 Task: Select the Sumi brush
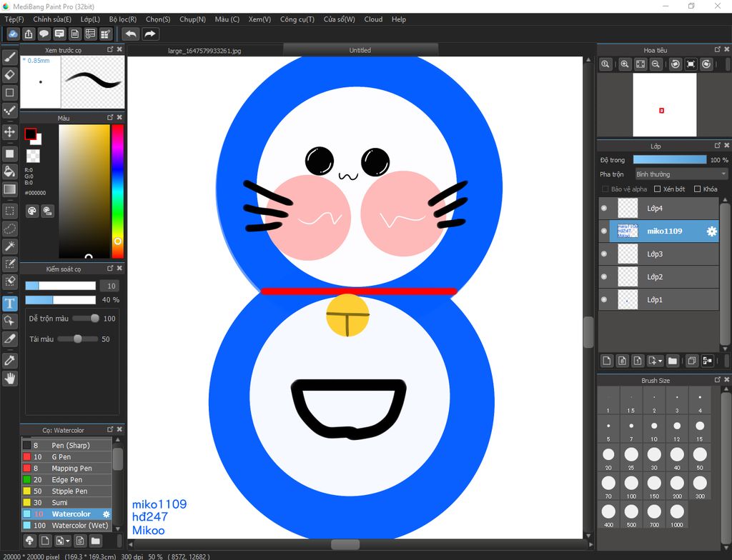pos(66,503)
